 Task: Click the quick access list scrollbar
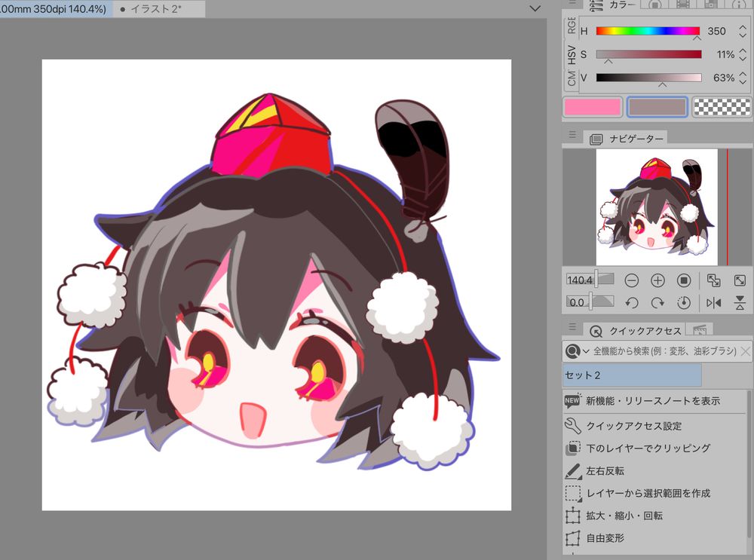[749, 465]
